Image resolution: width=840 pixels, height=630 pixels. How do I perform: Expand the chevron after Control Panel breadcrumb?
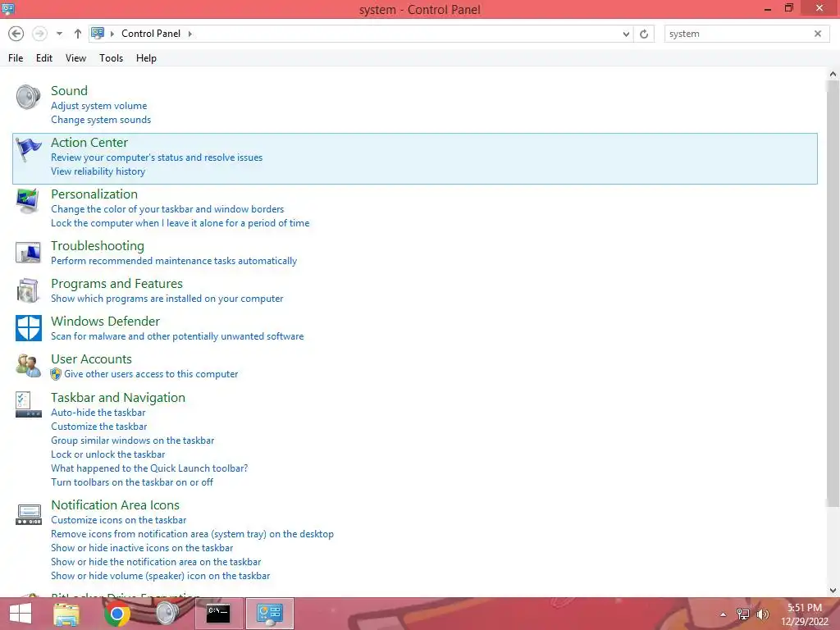click(189, 34)
